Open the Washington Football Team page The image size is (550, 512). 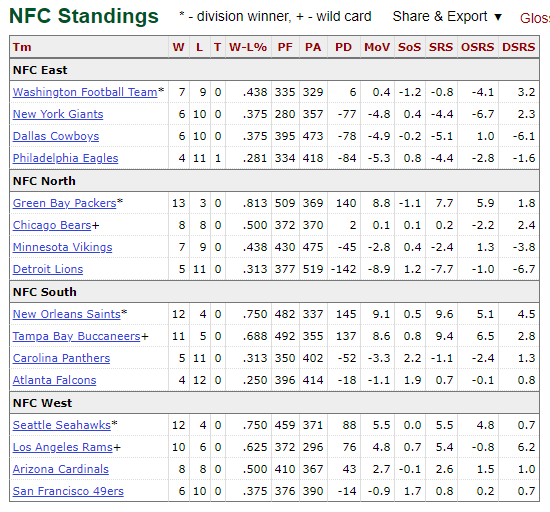click(85, 92)
